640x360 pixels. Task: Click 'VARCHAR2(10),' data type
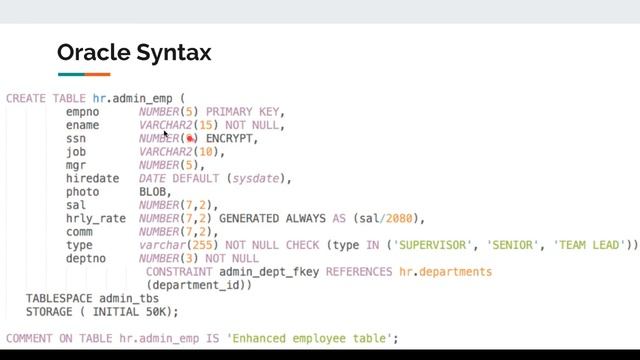[x=182, y=152]
